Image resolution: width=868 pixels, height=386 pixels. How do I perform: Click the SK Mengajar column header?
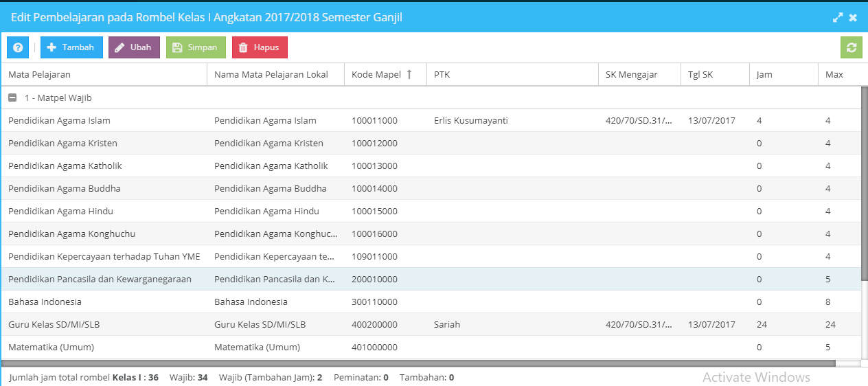pyautogui.click(x=639, y=74)
